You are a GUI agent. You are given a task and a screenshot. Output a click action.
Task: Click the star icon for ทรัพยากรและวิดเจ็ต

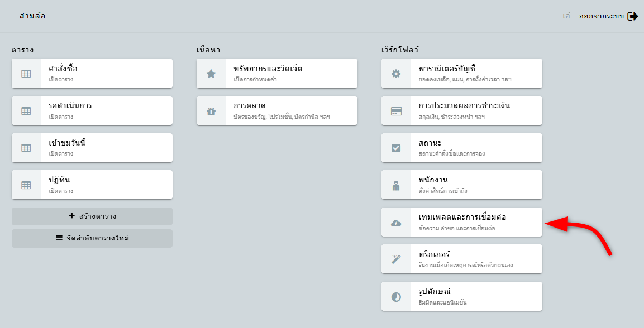pyautogui.click(x=211, y=74)
